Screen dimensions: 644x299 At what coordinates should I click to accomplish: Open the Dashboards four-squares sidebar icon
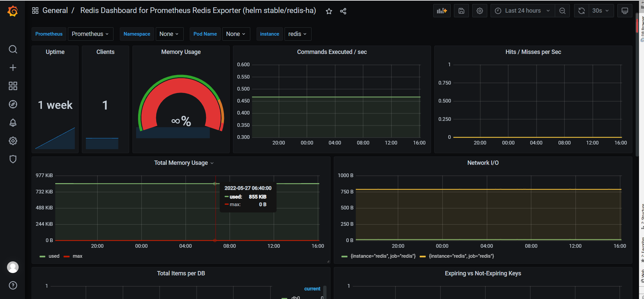coord(13,86)
